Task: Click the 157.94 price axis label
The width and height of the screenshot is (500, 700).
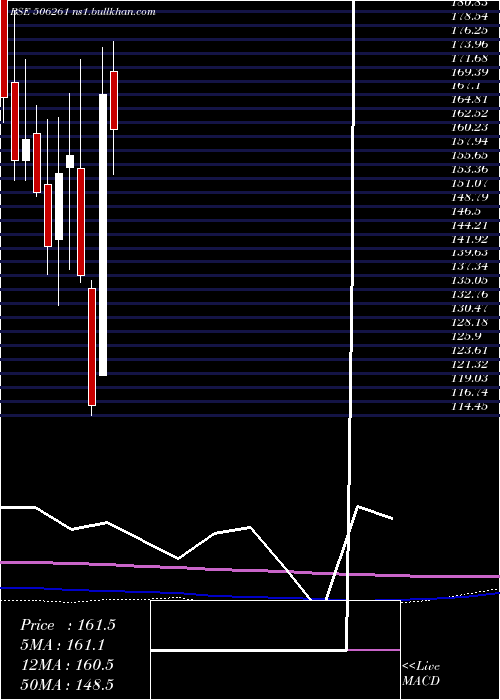Action: (x=470, y=142)
